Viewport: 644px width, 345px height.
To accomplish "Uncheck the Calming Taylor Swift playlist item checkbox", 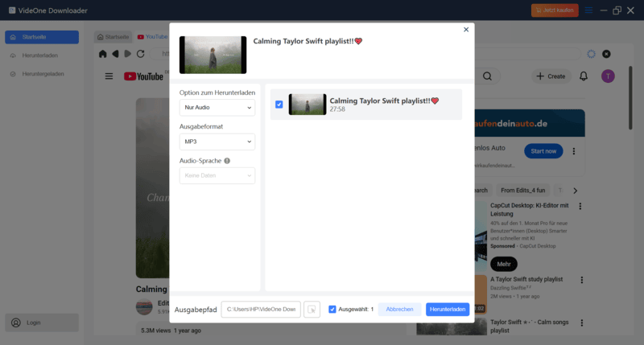I will [279, 105].
